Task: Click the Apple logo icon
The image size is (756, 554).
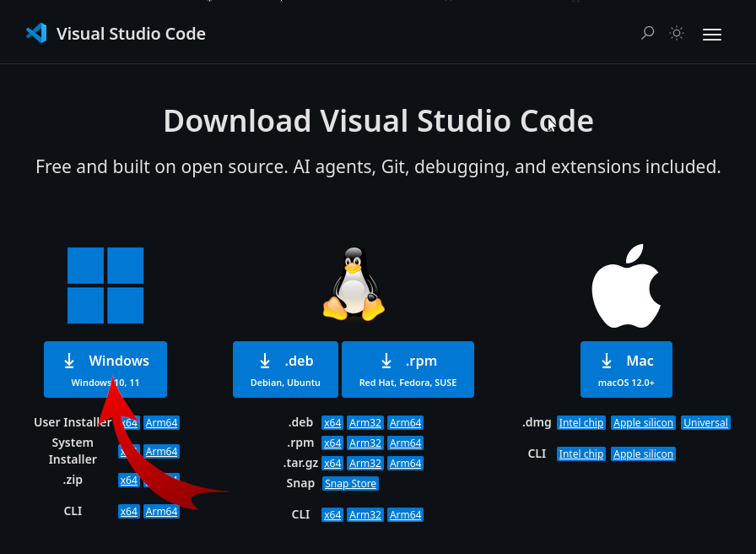Action: (626, 285)
